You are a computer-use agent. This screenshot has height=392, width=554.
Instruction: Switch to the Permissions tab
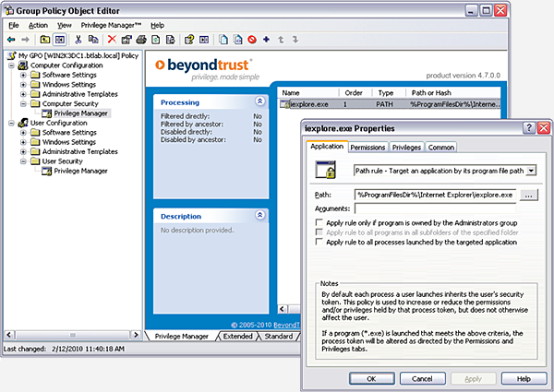tap(367, 147)
